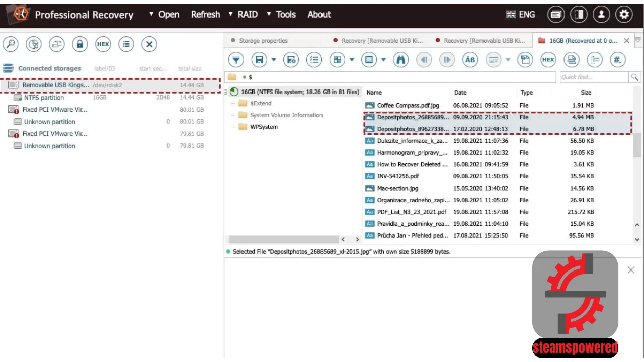Image resolution: width=644 pixels, height=362 pixels.
Task: Click the Quick find search magnifier
Action: 635,77
